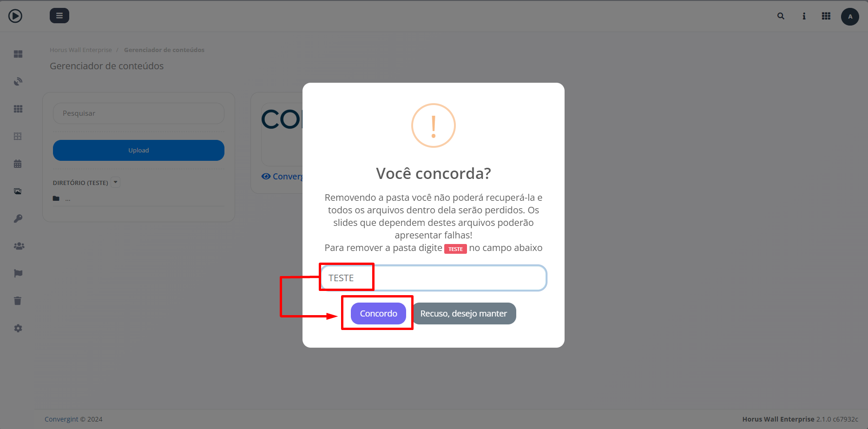The image size is (868, 429).
Task: Open the search magnifier in header
Action: click(x=781, y=16)
